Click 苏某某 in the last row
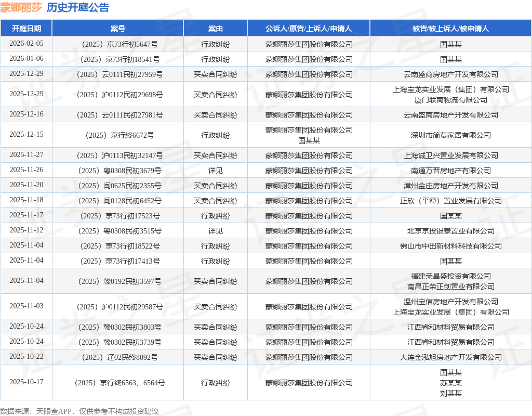 tap(450, 383)
